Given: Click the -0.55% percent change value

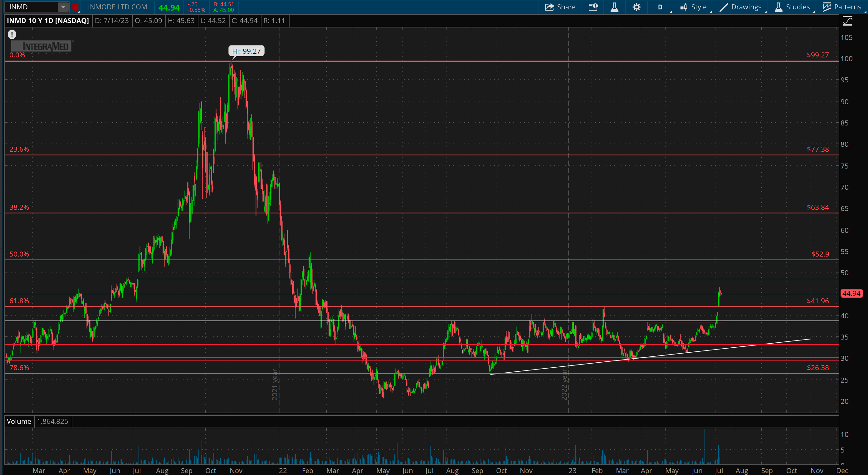Looking at the screenshot, I should [x=197, y=10].
